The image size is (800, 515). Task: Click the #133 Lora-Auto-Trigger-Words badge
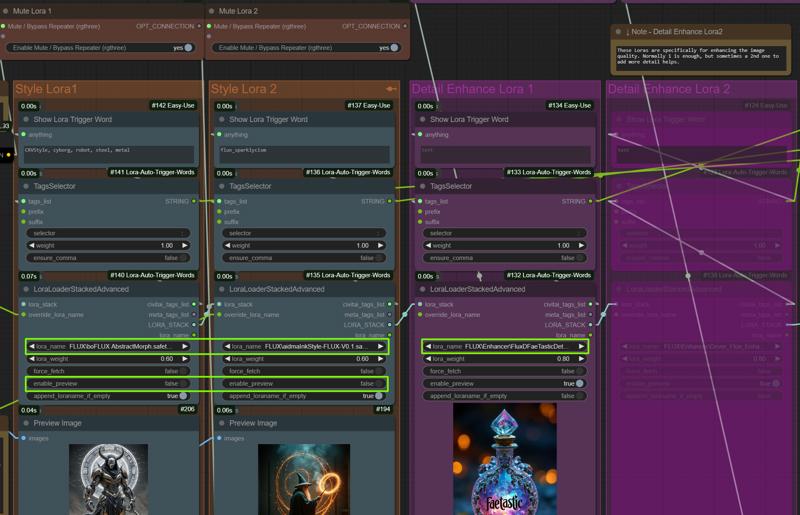(x=548, y=173)
